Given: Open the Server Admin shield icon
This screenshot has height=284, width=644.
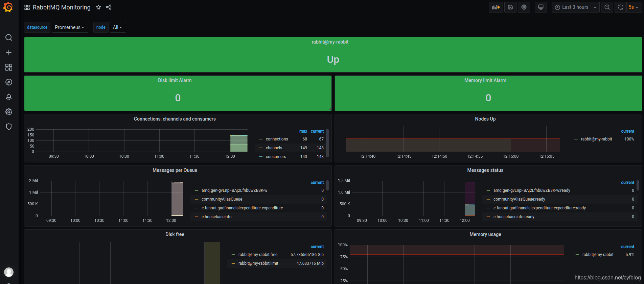Looking at the screenshot, I should [x=9, y=127].
